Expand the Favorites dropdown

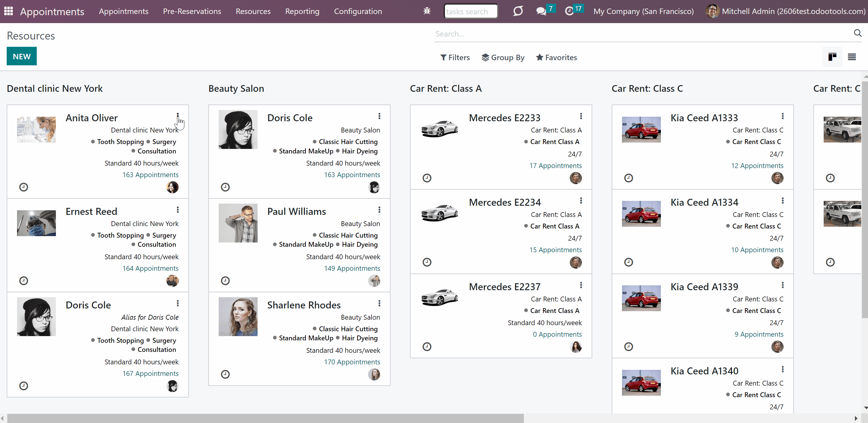click(x=556, y=57)
